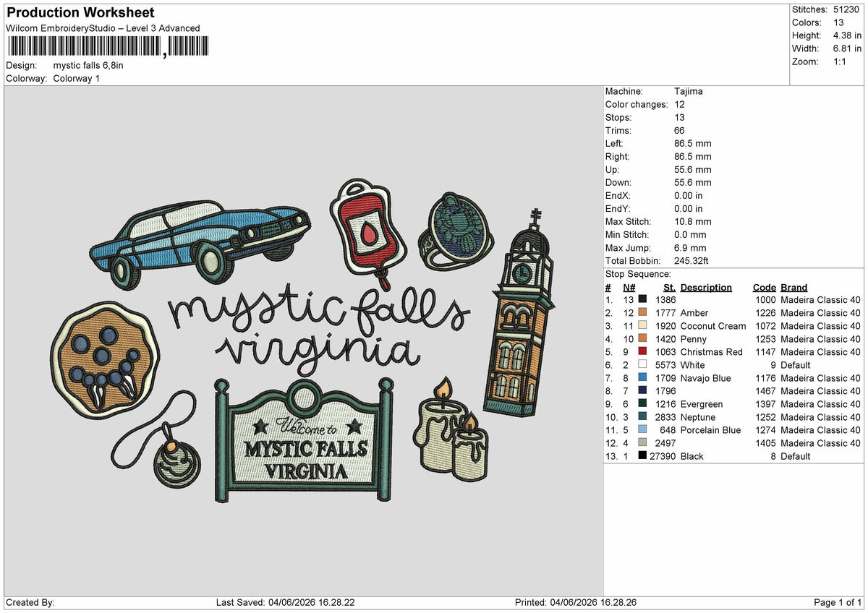Image resolution: width=868 pixels, height=613 pixels.
Task: Click 'Wilcom EmbroideryStudio – Level 3 Advanced' text
Action: [x=103, y=28]
